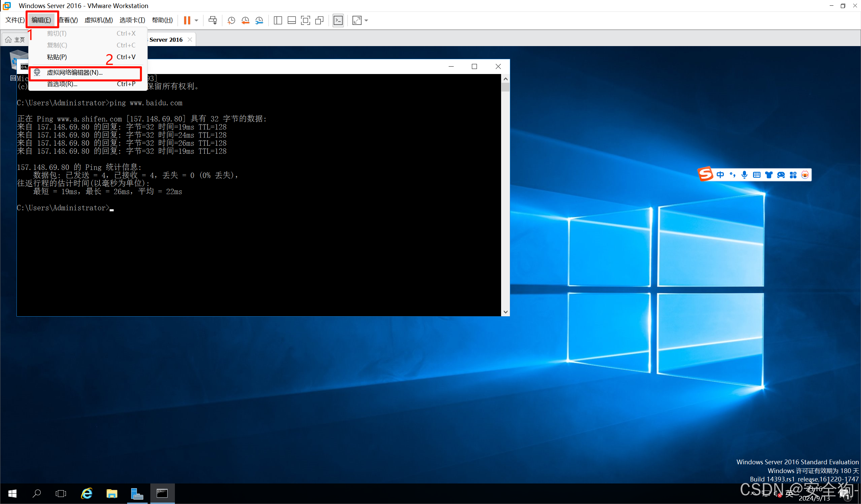Image resolution: width=861 pixels, height=504 pixels.
Task: Open the 虚拟机(M) menu
Action: tap(99, 20)
